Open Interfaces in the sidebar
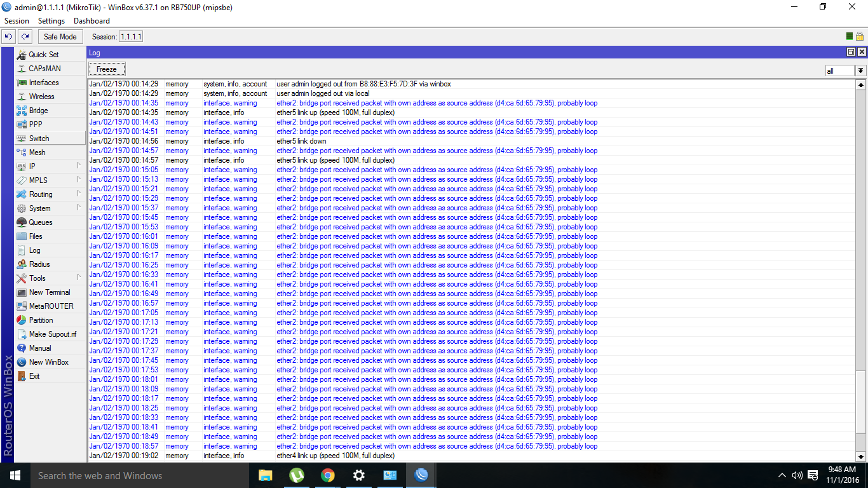This screenshot has width=868, height=488. (x=50, y=83)
